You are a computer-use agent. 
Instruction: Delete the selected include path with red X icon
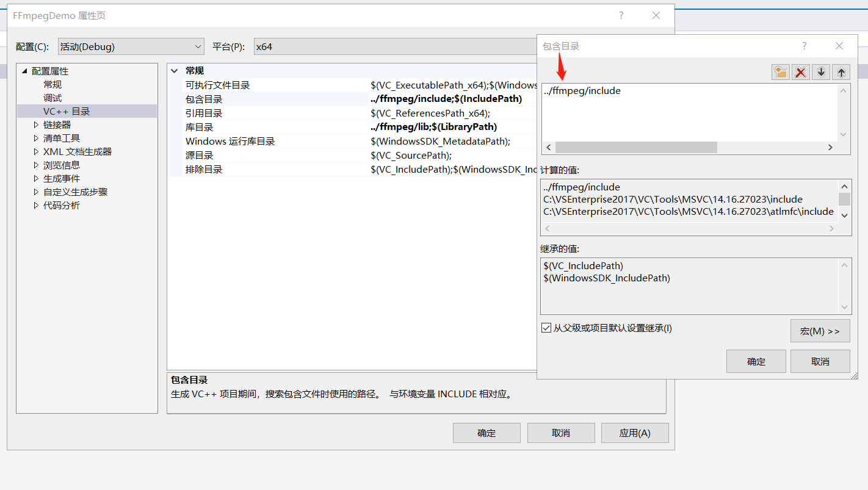tap(800, 71)
